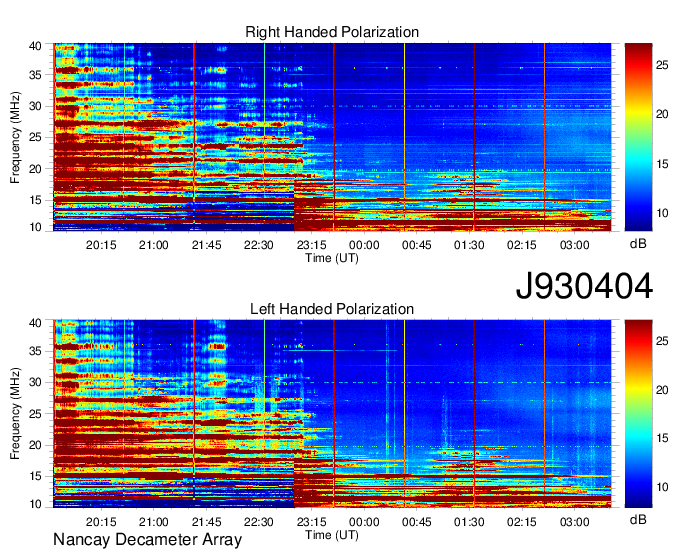Click 00:00 time tick under Right Handed plot
The image size is (680, 552).
(364, 245)
